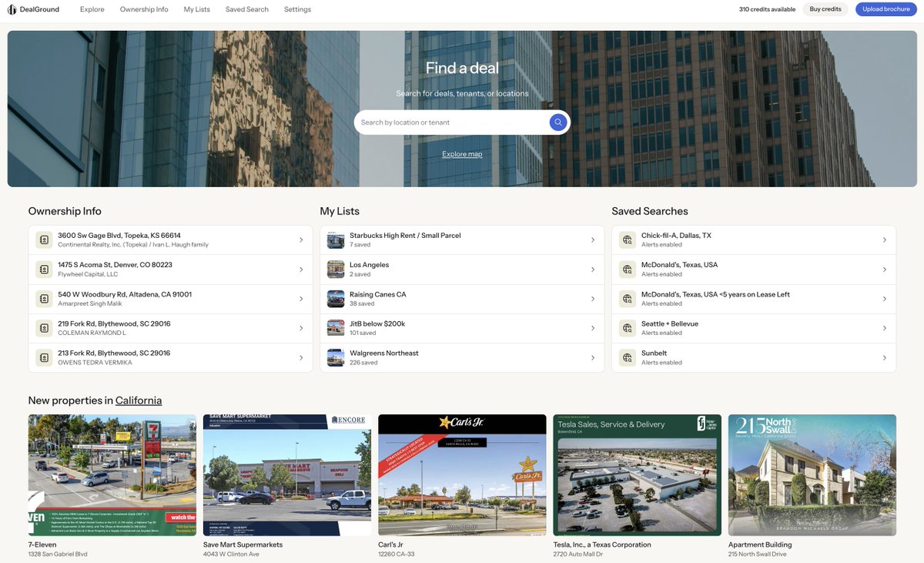Click globe search icon for Seattle + Bellevue
Image resolution: width=924 pixels, height=563 pixels.
coord(628,328)
